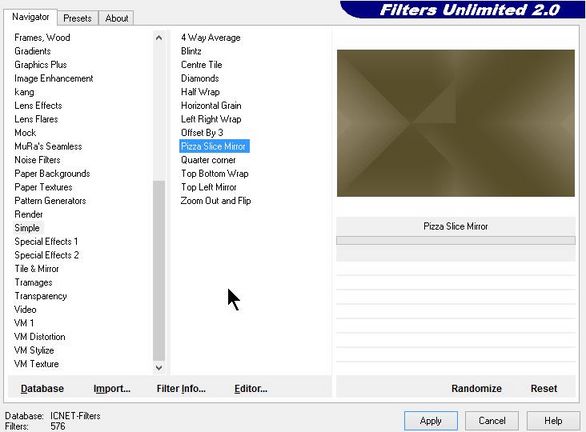The width and height of the screenshot is (586, 432).
Task: Select the Tramages category
Action: coord(33,282)
